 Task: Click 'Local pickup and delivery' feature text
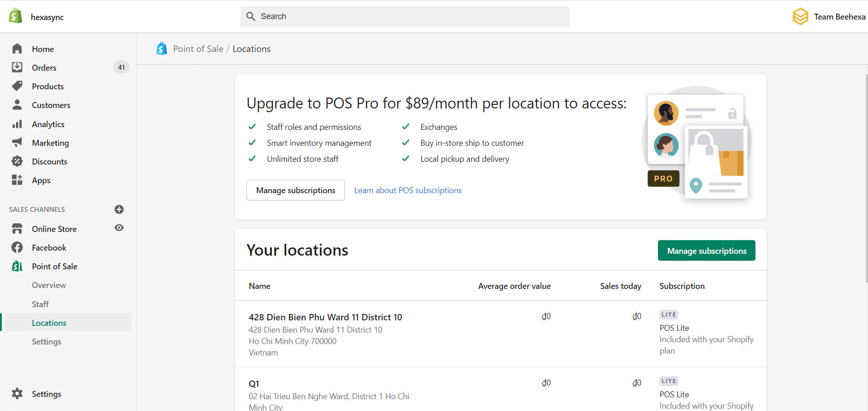465,159
